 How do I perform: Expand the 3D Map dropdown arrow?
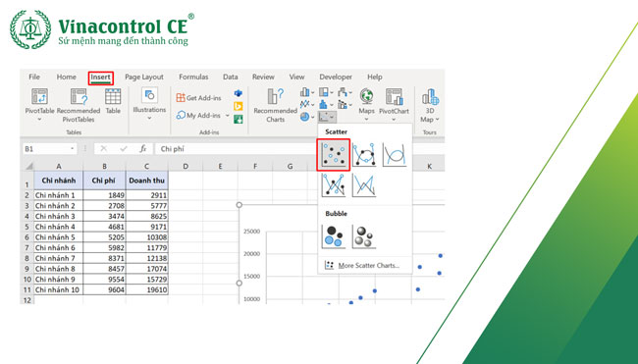[x=438, y=120]
